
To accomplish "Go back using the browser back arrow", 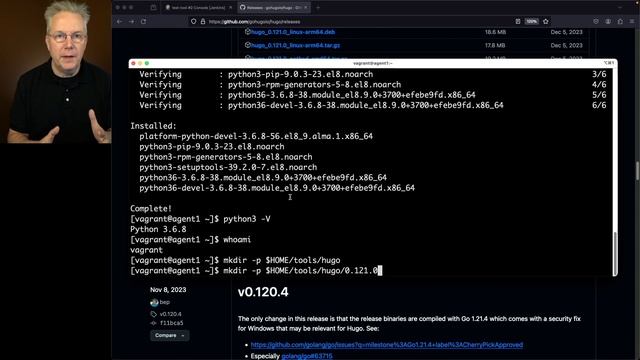I will pyautogui.click(x=120, y=22).
